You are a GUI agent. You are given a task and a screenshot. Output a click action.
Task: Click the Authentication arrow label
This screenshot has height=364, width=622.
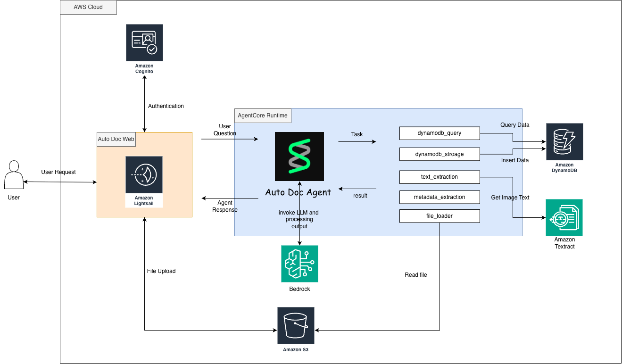pyautogui.click(x=166, y=106)
